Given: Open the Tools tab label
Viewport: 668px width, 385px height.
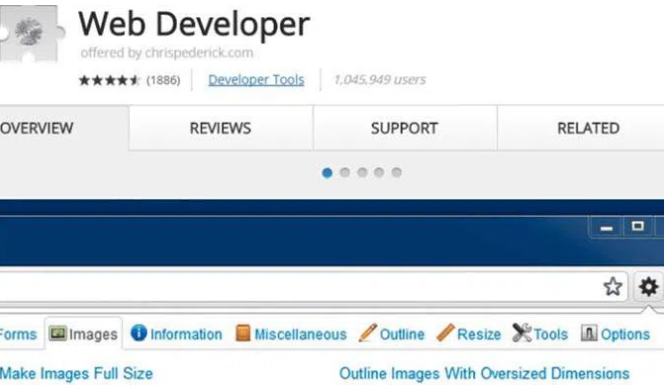Looking at the screenshot, I should pos(551,334).
